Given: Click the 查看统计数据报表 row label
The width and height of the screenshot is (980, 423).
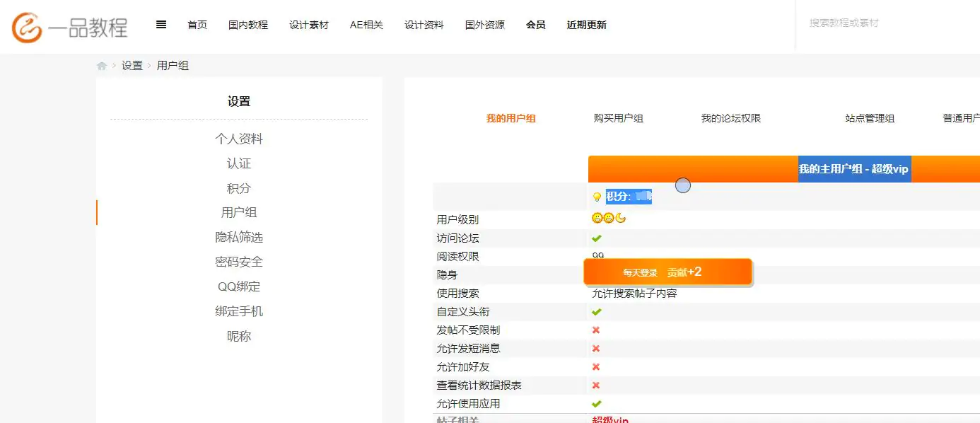Looking at the screenshot, I should [479, 386].
